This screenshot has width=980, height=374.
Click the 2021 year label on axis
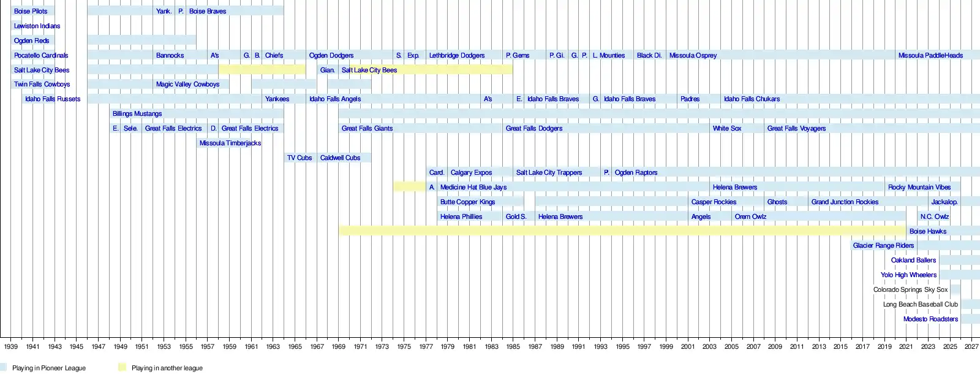pyautogui.click(x=906, y=347)
